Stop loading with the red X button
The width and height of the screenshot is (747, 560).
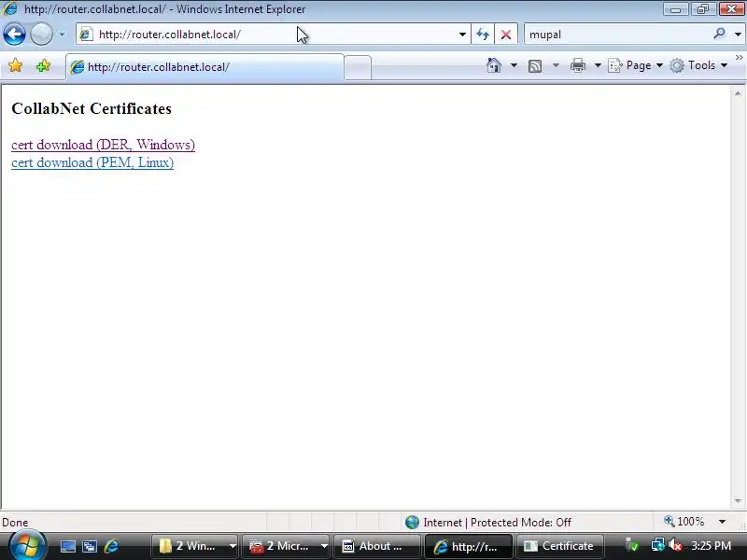click(x=506, y=35)
